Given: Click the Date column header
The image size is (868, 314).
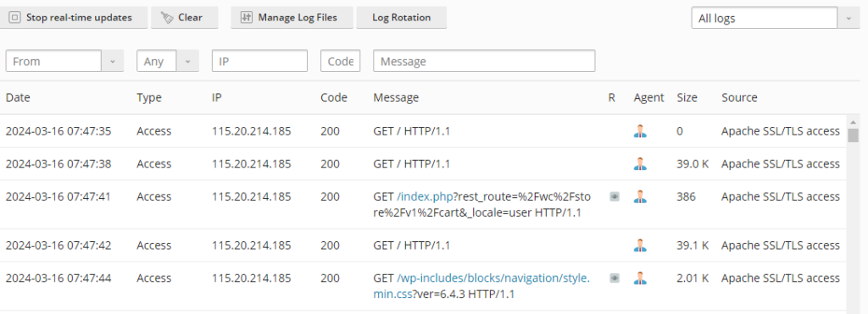Looking at the screenshot, I should 18,97.
